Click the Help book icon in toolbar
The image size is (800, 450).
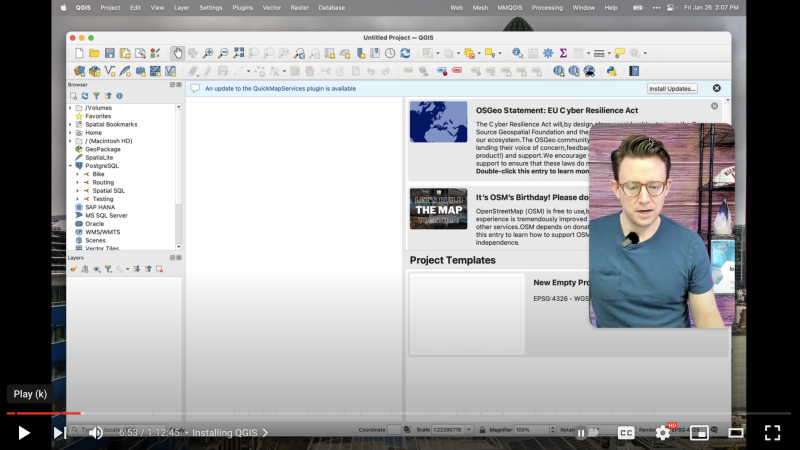click(x=634, y=71)
